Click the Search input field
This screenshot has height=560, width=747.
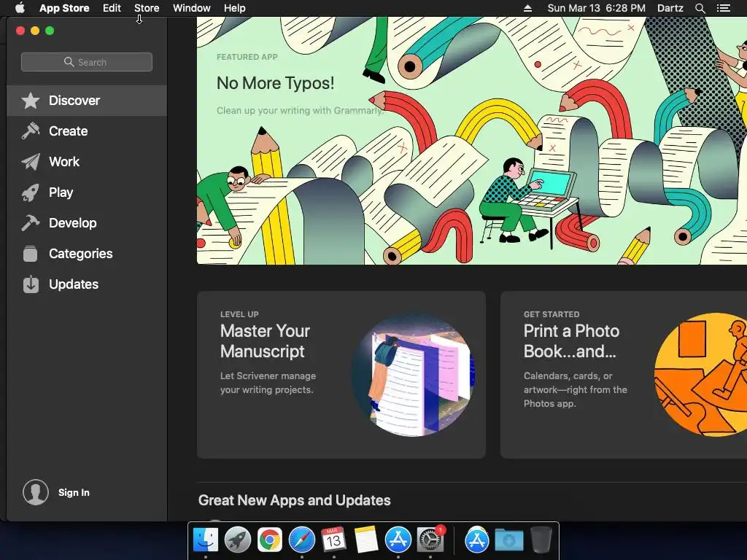(87, 62)
